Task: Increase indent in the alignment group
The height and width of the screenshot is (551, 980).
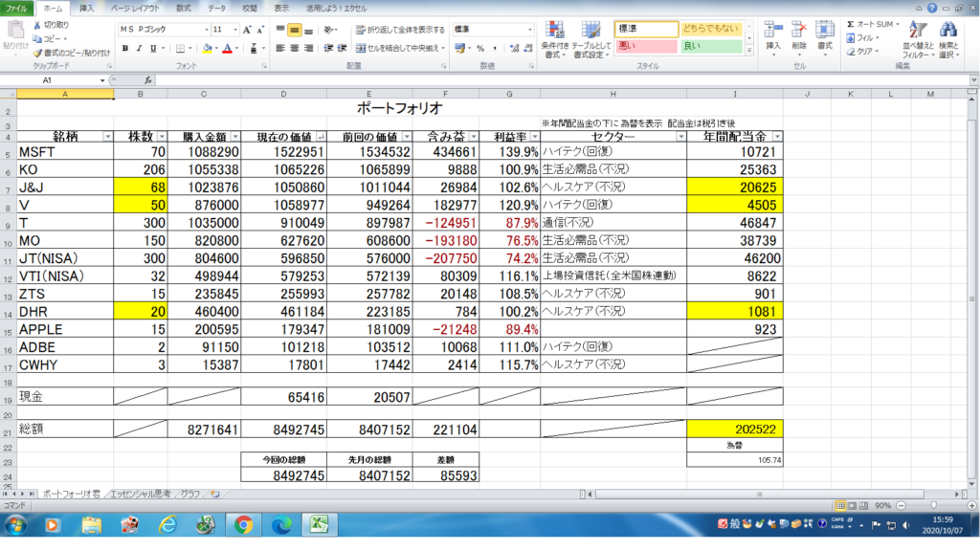Action: pyautogui.click(x=342, y=48)
